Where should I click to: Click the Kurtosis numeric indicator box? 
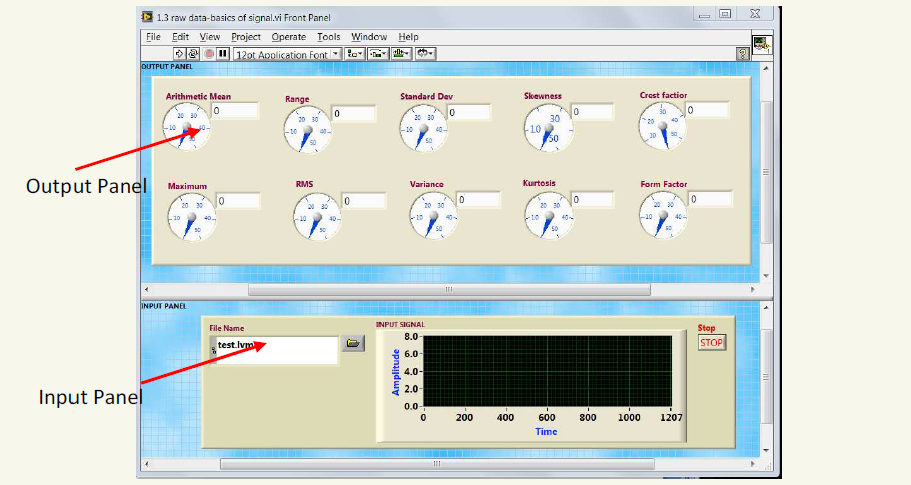tap(593, 199)
